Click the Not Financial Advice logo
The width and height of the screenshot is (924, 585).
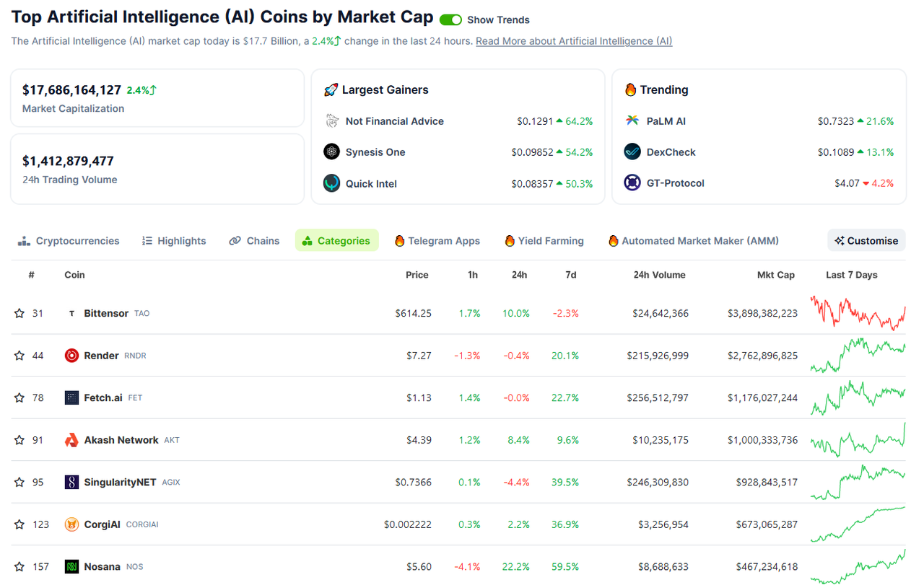(332, 121)
